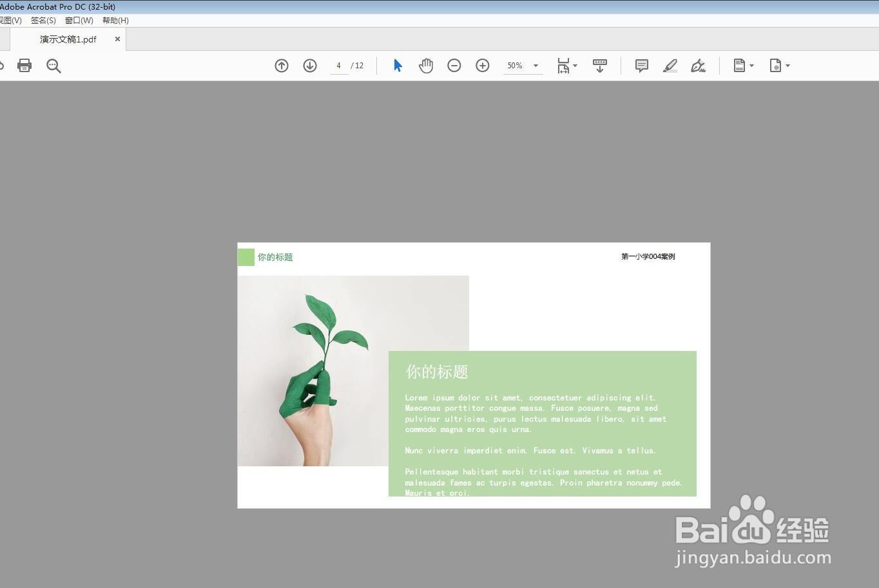The width and height of the screenshot is (879, 588).
Task: Click the page settings gear icon
Action: 775,66
